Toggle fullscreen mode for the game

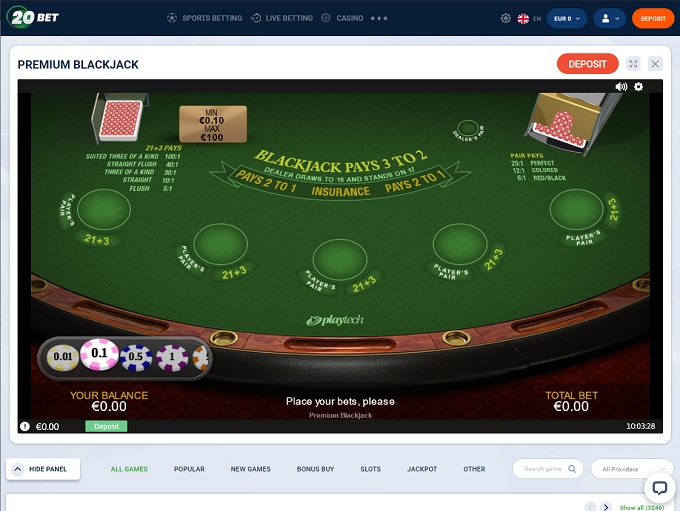point(633,64)
